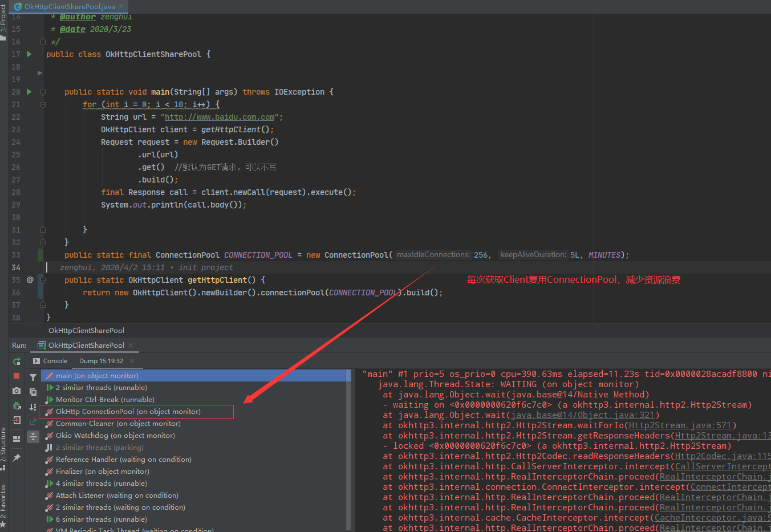Click the getHttpClient method name at line 35
The image size is (771, 532).
[x=217, y=280]
